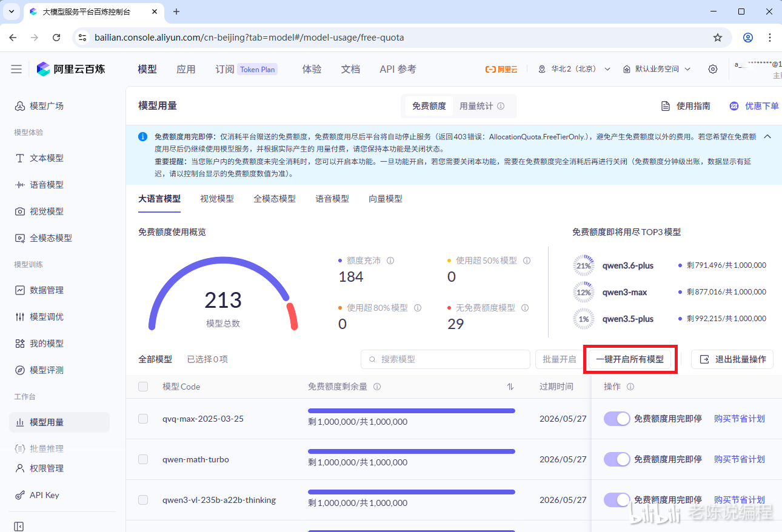Click 一键开启所有模型 button

[630, 359]
